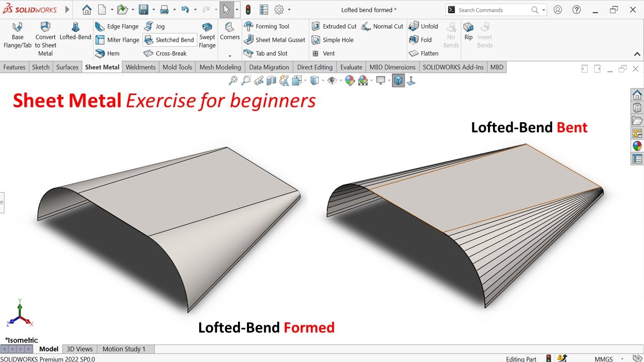
Task: Open the Direct Editing tab
Action: [315, 67]
